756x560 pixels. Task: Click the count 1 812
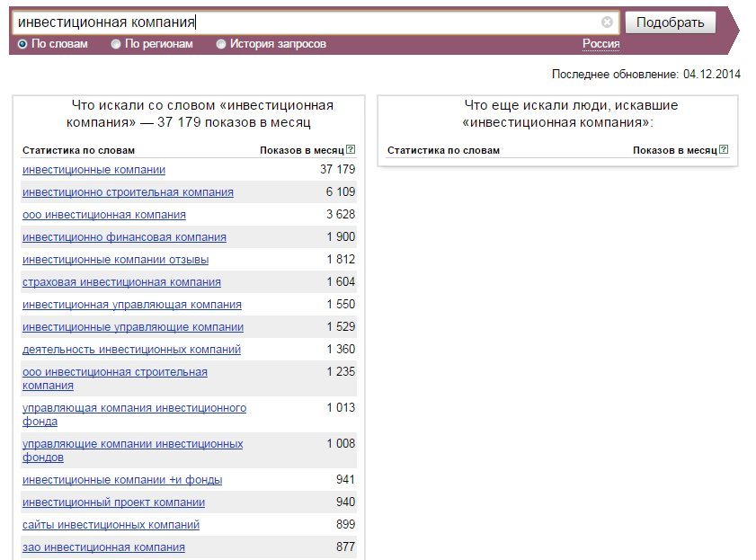pyautogui.click(x=341, y=259)
